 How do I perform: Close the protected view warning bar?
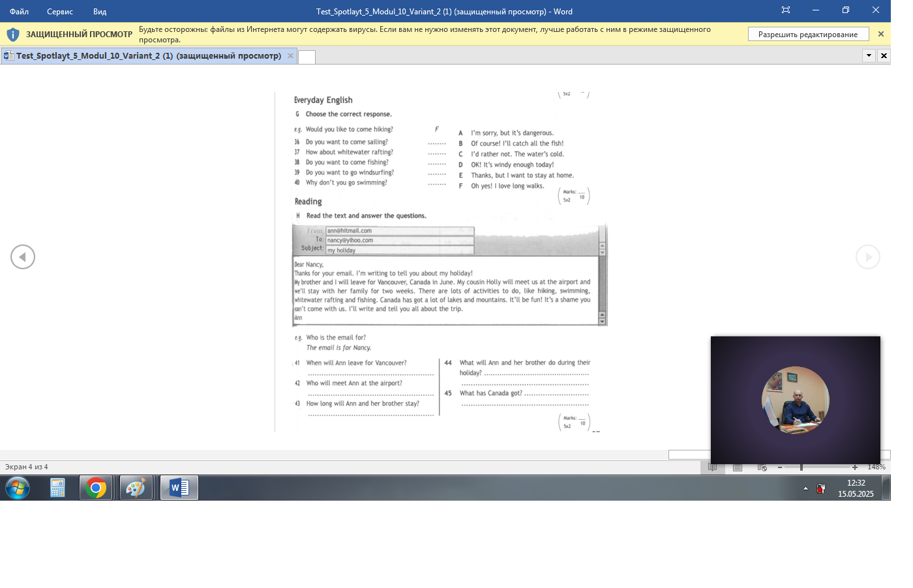(881, 34)
